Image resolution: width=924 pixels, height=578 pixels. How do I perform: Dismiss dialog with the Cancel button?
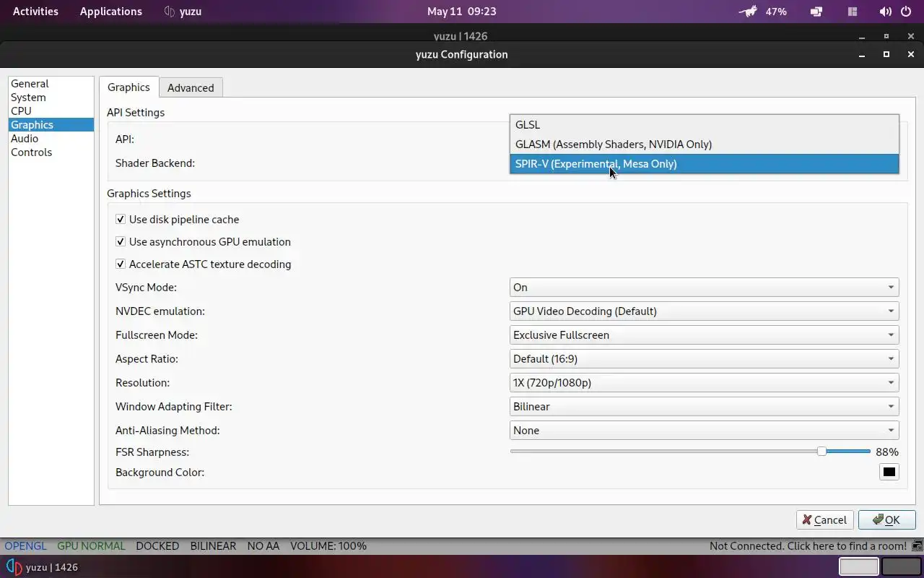[825, 519]
